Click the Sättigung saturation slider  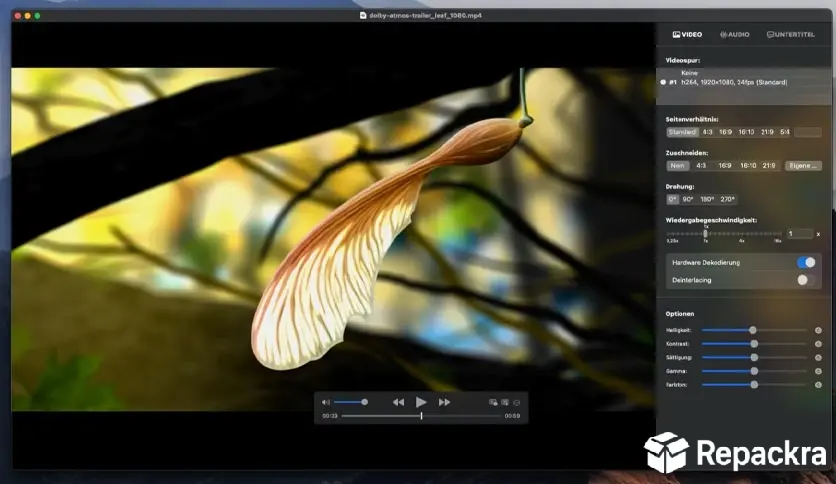(x=754, y=358)
